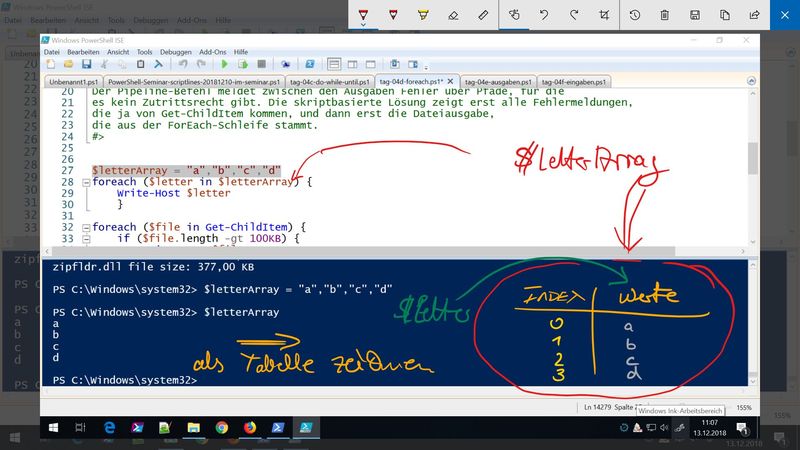Undo last ink stroke in sketch toolbar
This screenshot has width=800, height=450.
[x=544, y=15]
